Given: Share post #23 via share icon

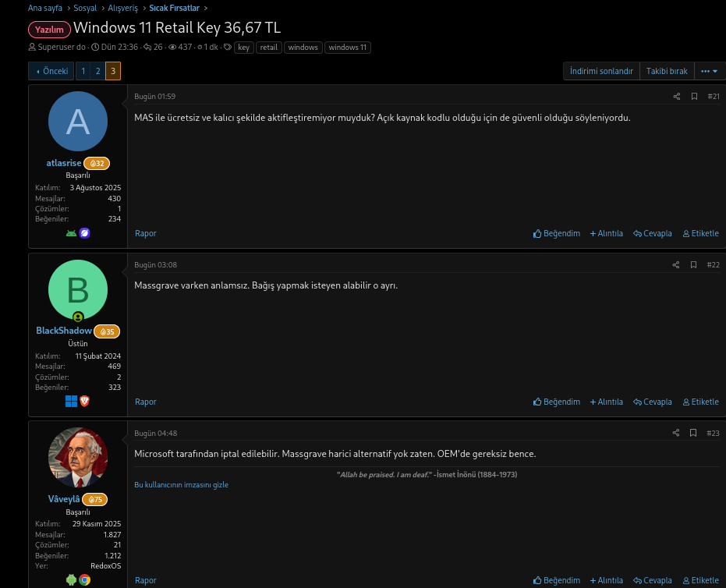Looking at the screenshot, I should [676, 433].
